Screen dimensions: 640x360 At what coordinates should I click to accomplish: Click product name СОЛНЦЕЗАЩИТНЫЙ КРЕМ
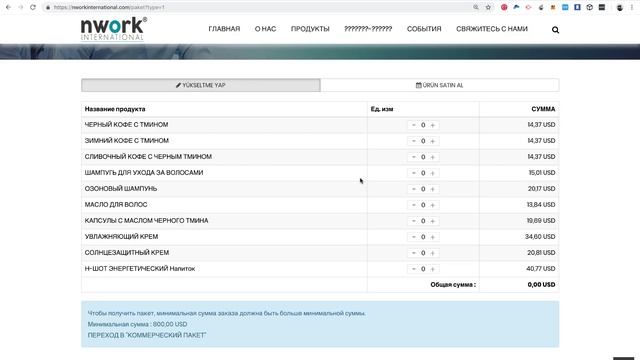tap(127, 252)
